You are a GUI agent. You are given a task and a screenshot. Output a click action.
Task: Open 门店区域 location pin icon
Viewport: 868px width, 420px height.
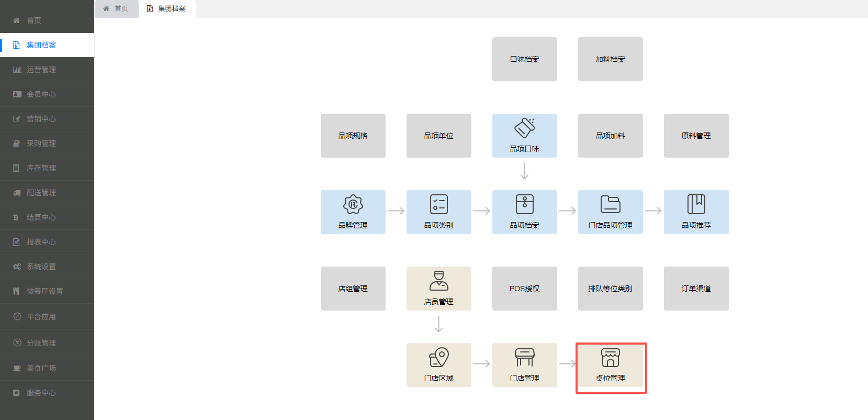438,358
